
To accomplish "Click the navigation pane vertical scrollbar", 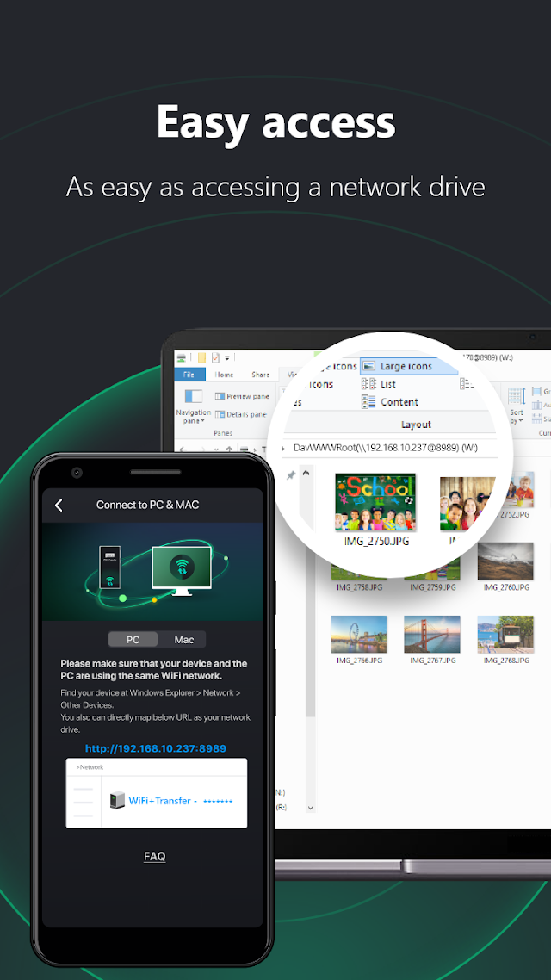I will click(311, 637).
